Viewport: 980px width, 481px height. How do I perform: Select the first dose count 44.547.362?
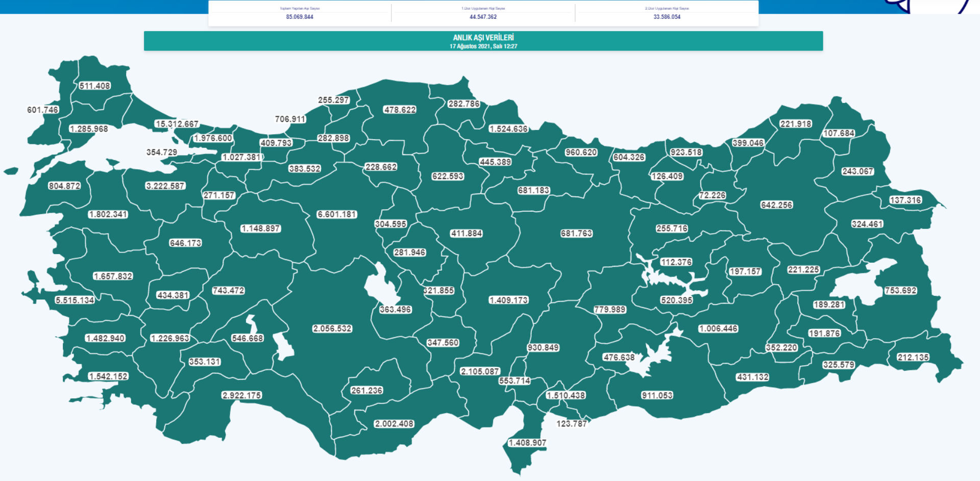click(483, 17)
